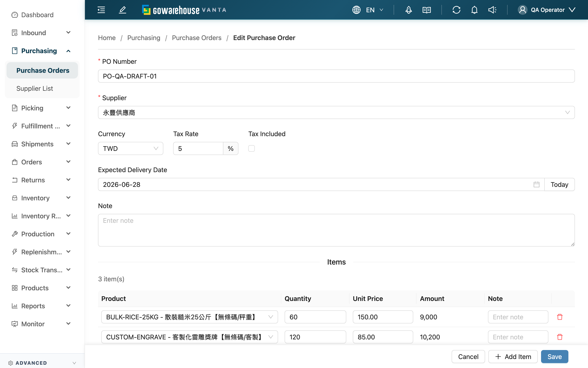Click note field in BULK-RICE row

(x=518, y=317)
